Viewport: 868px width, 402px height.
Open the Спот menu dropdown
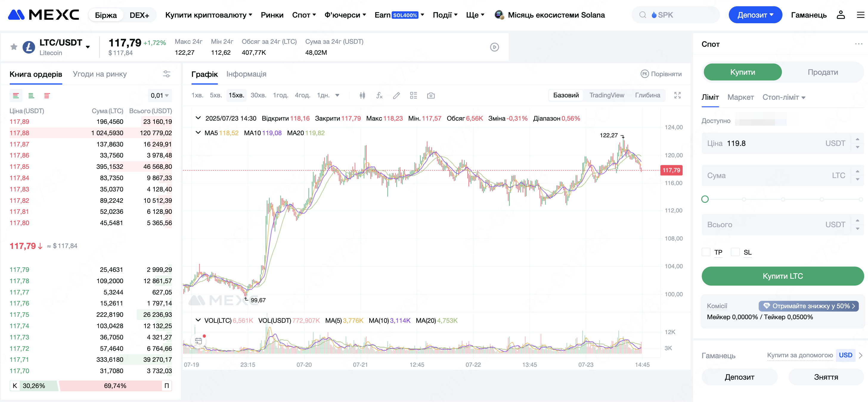point(304,15)
